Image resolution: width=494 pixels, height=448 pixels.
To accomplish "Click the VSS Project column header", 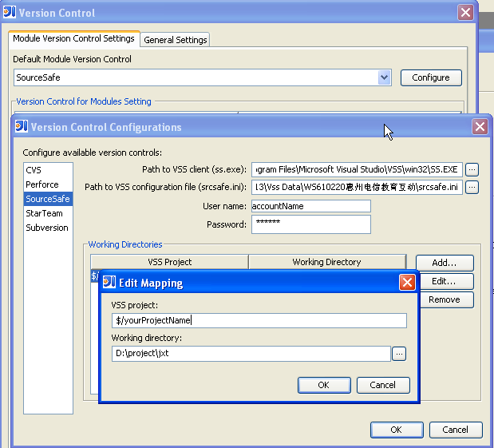I will click(x=169, y=262).
